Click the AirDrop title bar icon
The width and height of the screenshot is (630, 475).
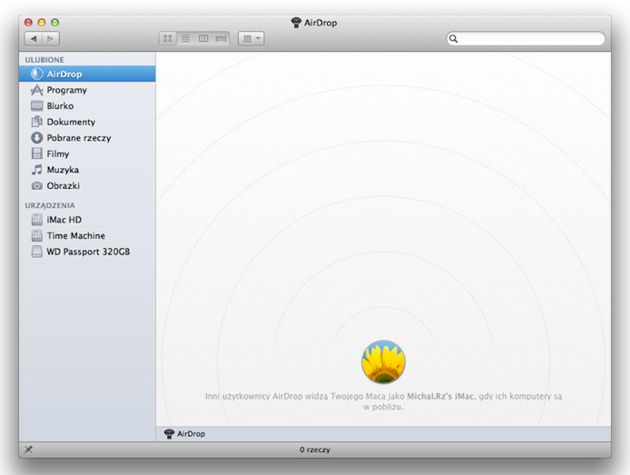pos(296,23)
